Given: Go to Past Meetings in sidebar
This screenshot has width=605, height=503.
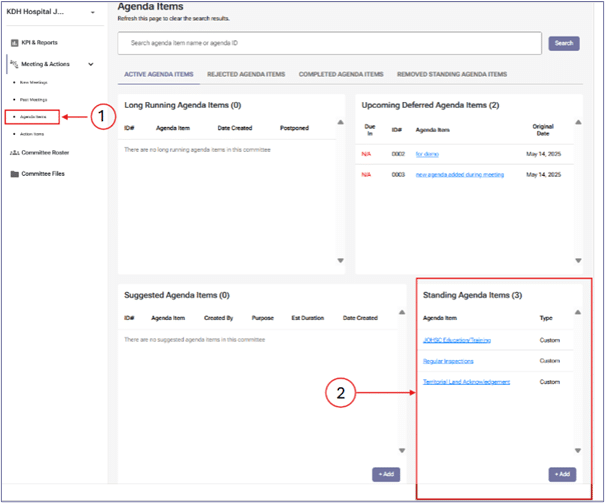Looking at the screenshot, I should (x=34, y=100).
